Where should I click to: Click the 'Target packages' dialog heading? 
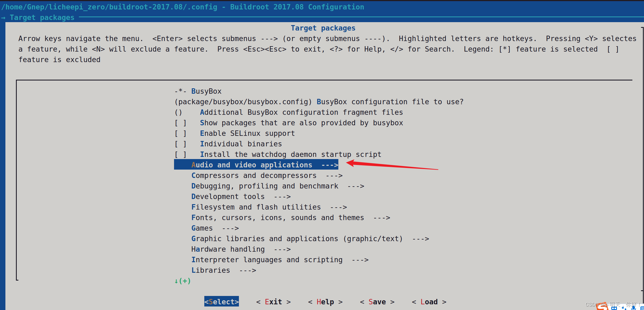point(323,28)
